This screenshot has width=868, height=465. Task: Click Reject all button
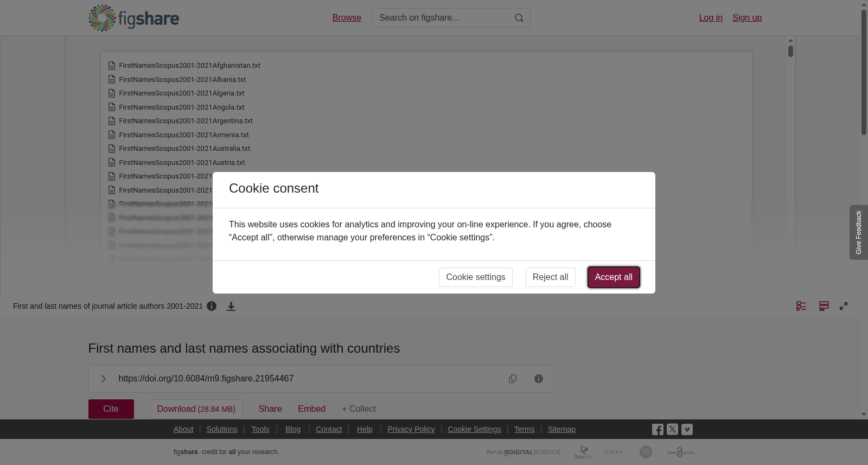pos(550,277)
